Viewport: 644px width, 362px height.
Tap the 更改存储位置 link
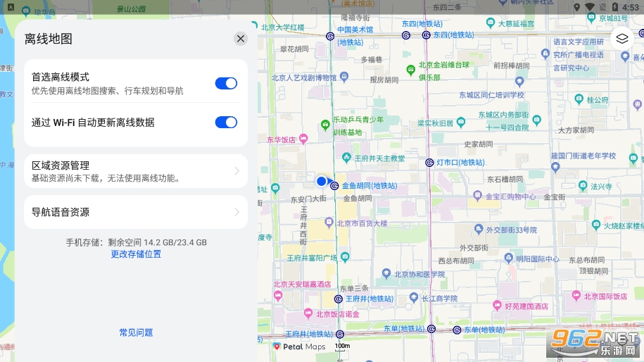click(x=136, y=254)
